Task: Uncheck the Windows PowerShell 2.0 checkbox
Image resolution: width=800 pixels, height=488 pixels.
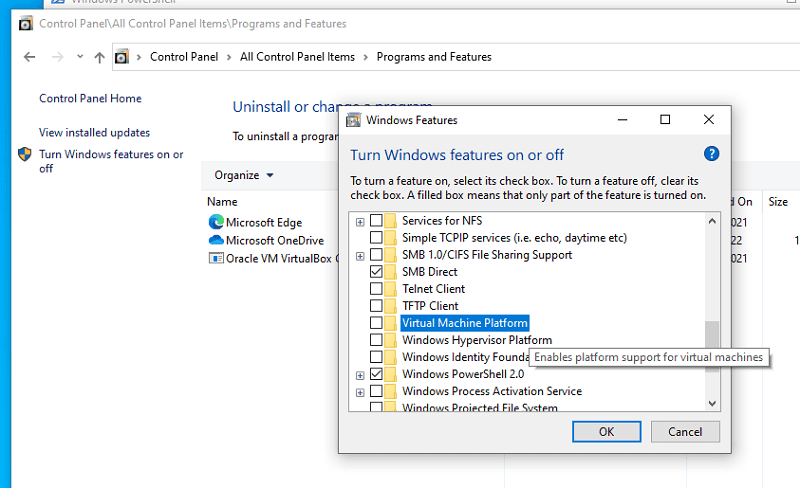Action: [376, 374]
